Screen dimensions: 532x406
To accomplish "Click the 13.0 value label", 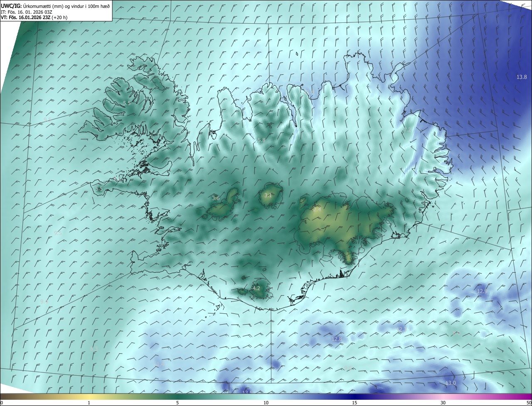I will click(x=451, y=383).
